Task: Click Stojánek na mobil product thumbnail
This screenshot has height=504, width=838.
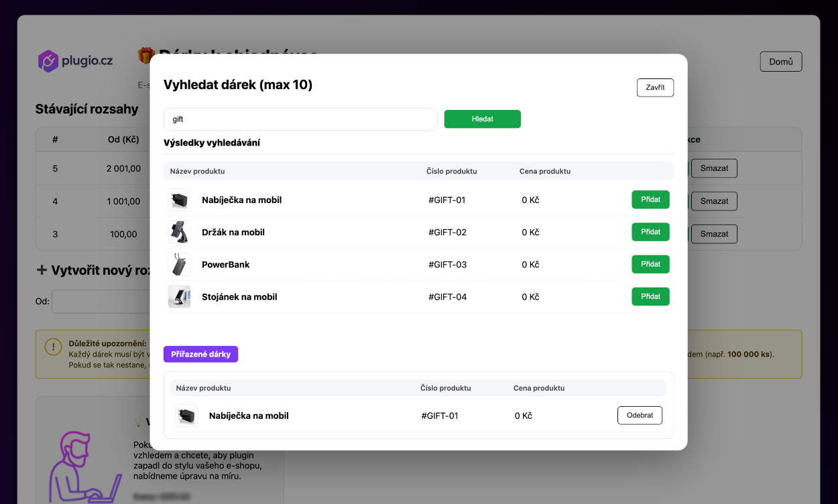Action: tap(179, 296)
